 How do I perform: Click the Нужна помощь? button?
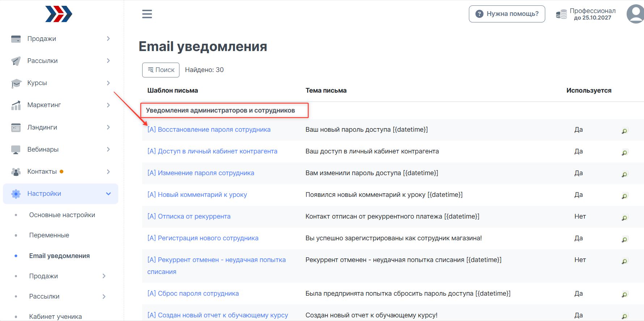pos(507,14)
